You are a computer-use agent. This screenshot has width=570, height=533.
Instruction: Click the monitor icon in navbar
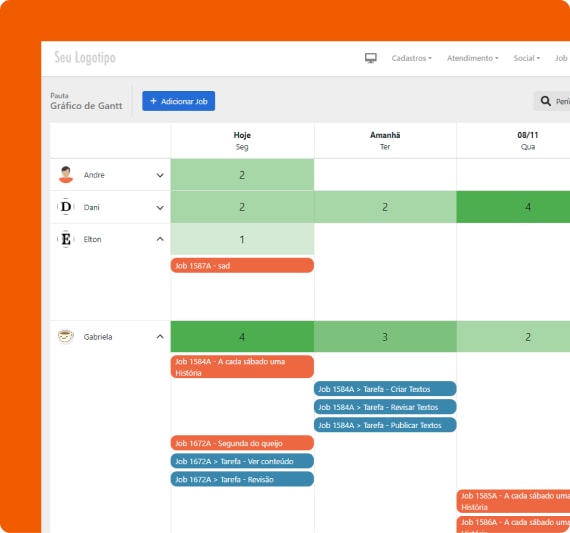[x=370, y=58]
